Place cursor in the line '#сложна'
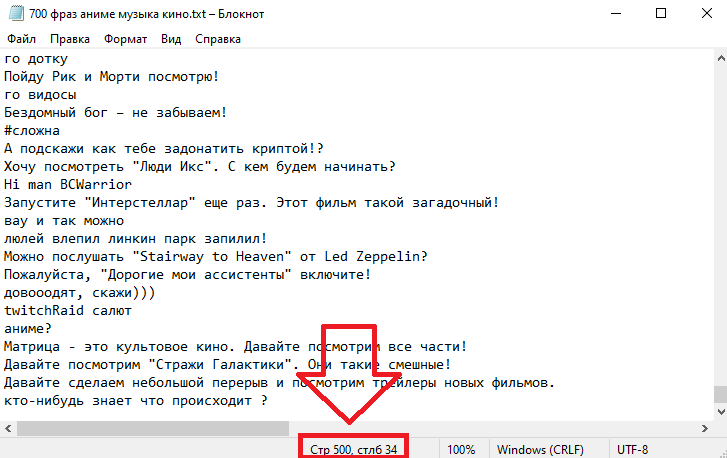Image resolution: width=727 pixels, height=458 pixels. pos(32,131)
